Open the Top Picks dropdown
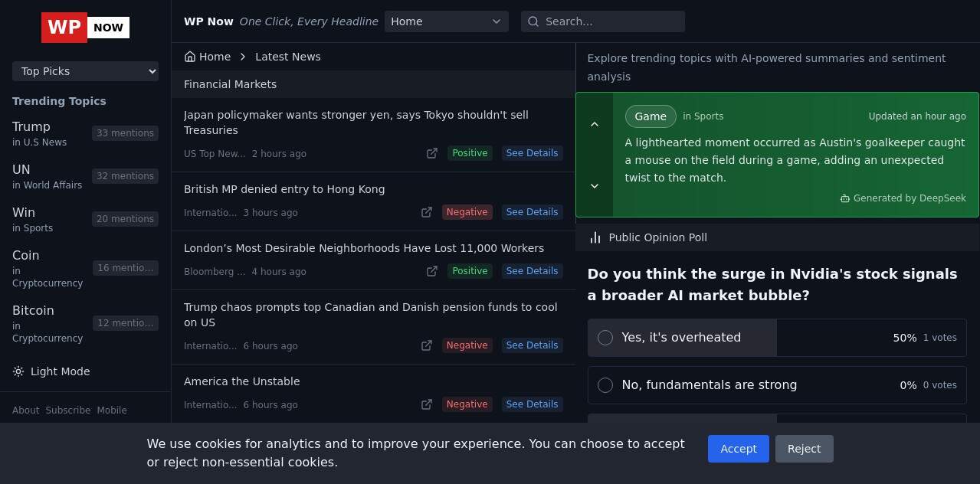This screenshot has width=980, height=484. point(85,71)
